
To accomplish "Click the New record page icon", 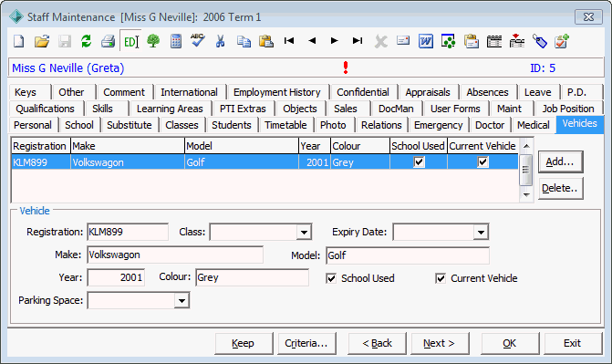I will coord(19,41).
